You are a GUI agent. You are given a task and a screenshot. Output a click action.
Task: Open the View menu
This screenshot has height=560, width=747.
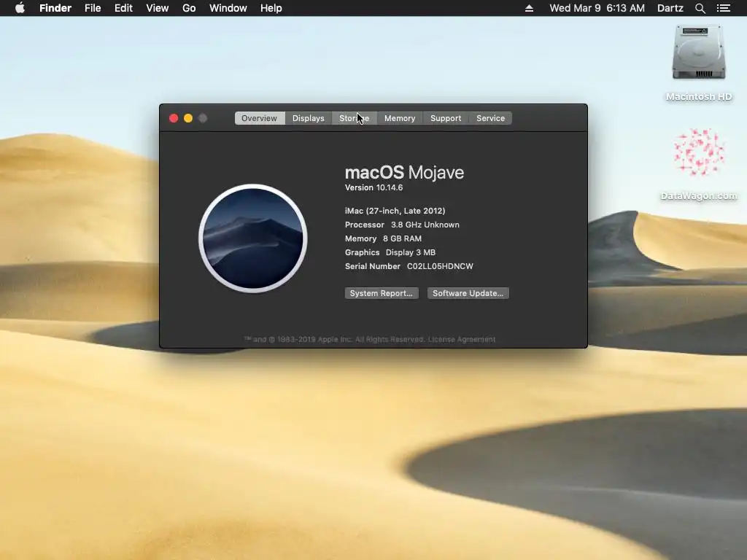(x=158, y=8)
